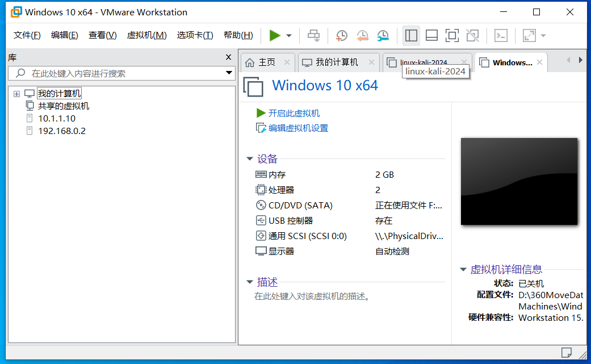Image resolution: width=591 pixels, height=364 pixels.
Task: Toggle the library sidebar view icon
Action: tap(411, 35)
